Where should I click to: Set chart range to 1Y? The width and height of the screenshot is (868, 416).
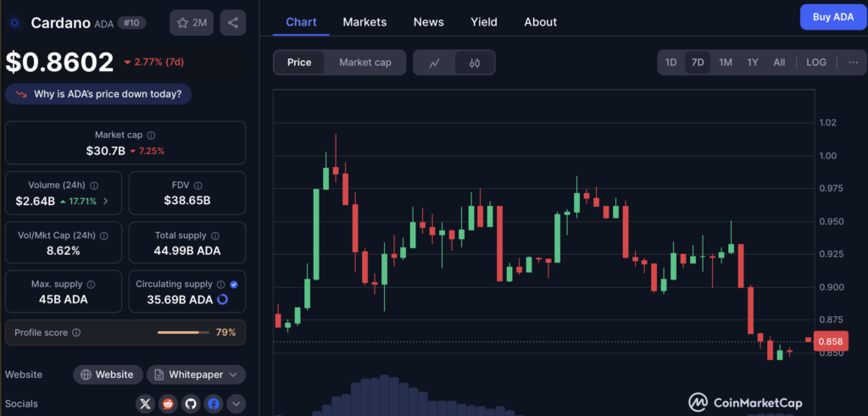(753, 63)
